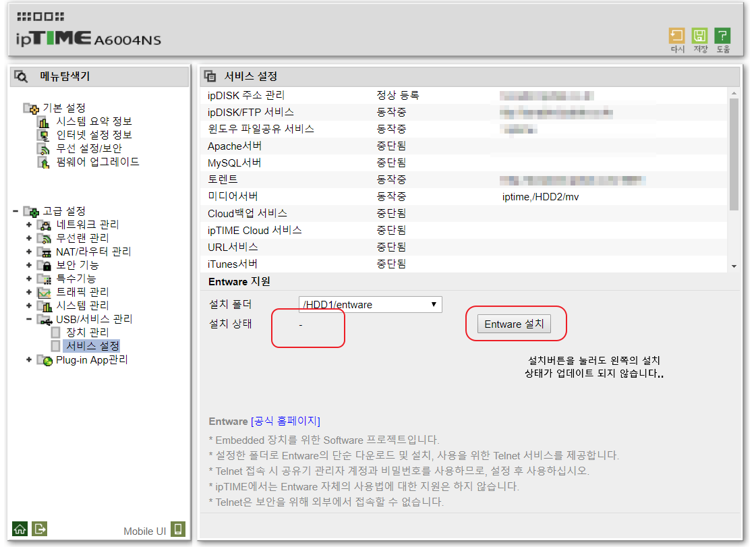The width and height of the screenshot is (756, 549).
Task: Select 장치 관리 under USB/서비스 관리
Action: [88, 333]
